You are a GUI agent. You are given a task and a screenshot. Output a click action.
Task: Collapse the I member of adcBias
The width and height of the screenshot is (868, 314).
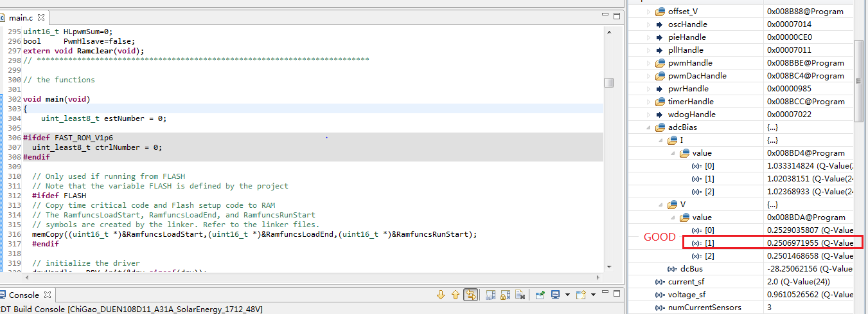click(x=660, y=140)
